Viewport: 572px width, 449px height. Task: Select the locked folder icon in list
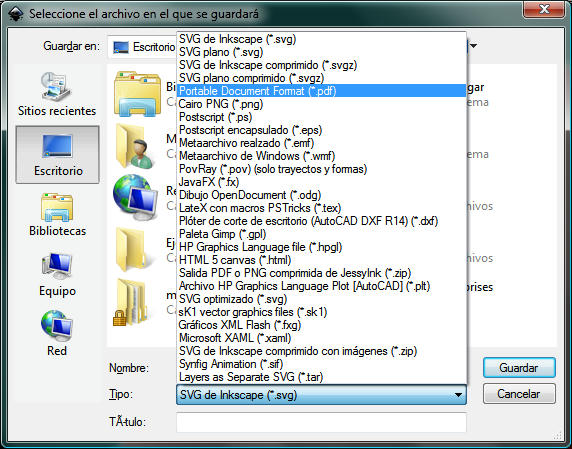131,302
